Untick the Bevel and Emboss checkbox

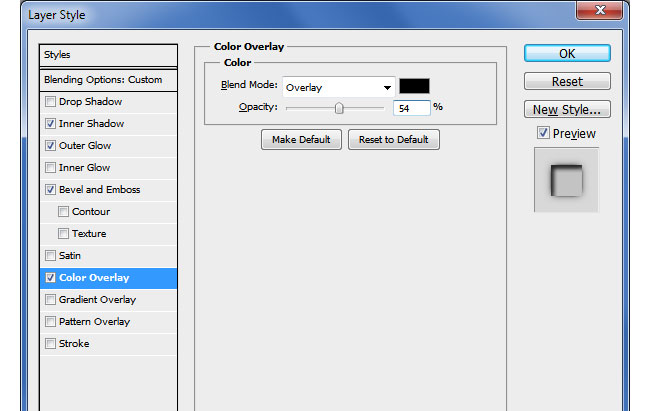pos(50,190)
